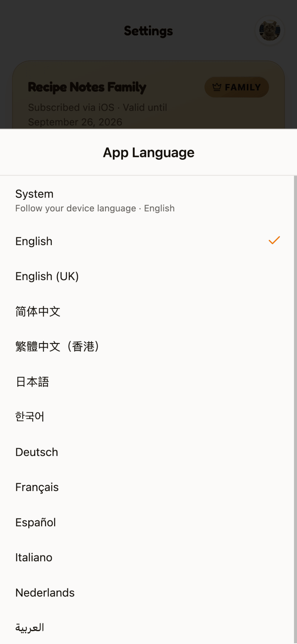Screen dimensions: 297x644
Task: Dismiss sheet by tapping dimmed Settings title
Action: click(148, 31)
